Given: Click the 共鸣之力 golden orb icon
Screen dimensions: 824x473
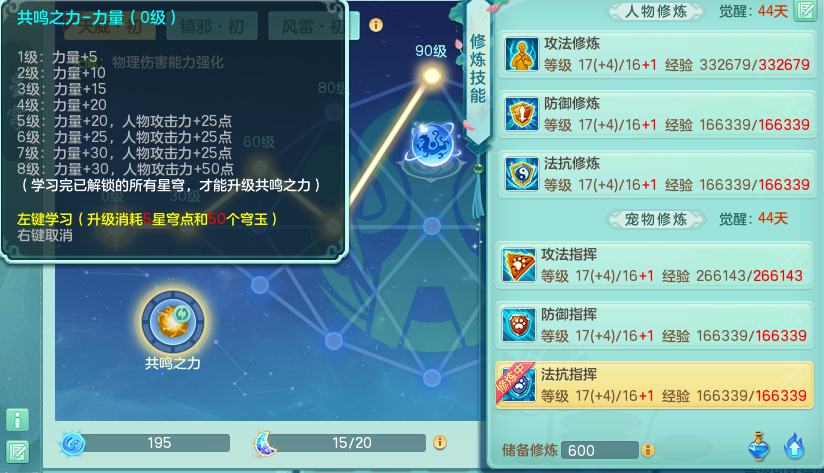Looking at the screenshot, I should [x=172, y=321].
